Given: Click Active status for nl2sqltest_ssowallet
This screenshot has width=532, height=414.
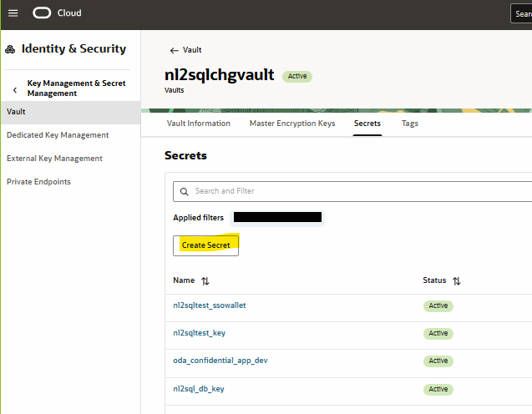Looking at the screenshot, I should pyautogui.click(x=438, y=305).
